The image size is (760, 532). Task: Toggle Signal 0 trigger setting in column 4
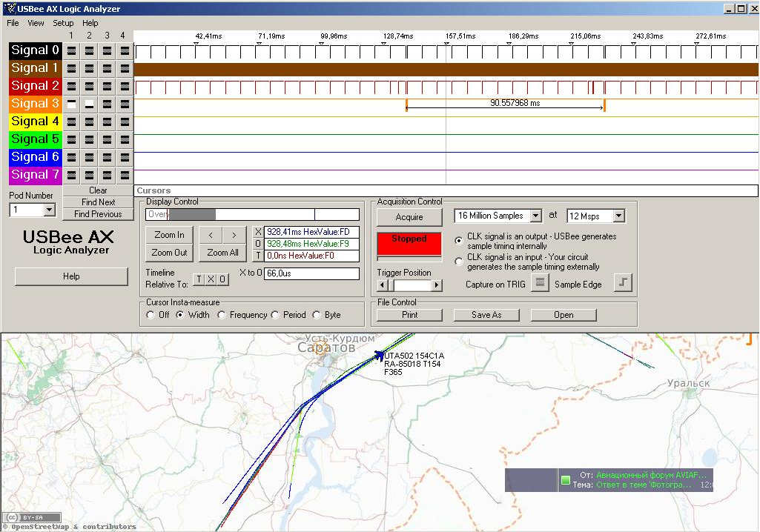[x=125, y=50]
